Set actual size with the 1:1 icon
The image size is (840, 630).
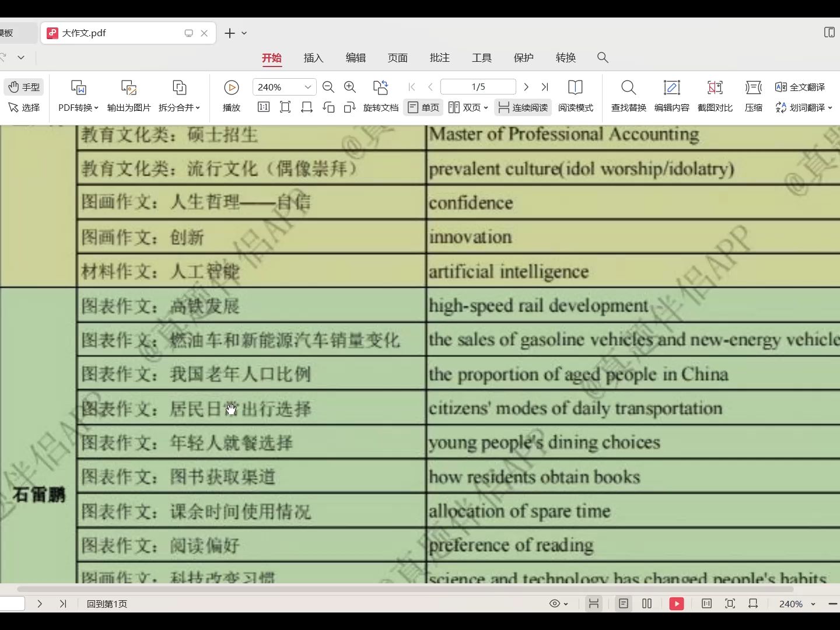click(x=264, y=107)
